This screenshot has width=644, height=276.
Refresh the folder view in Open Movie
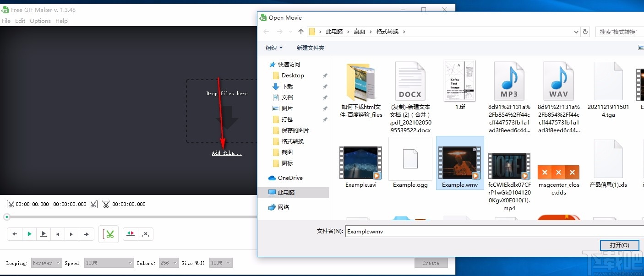[x=585, y=31]
